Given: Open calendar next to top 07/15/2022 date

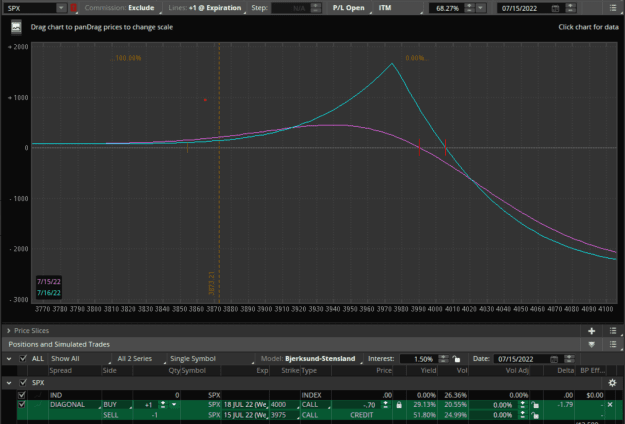Looking at the screenshot, I should coord(555,8).
